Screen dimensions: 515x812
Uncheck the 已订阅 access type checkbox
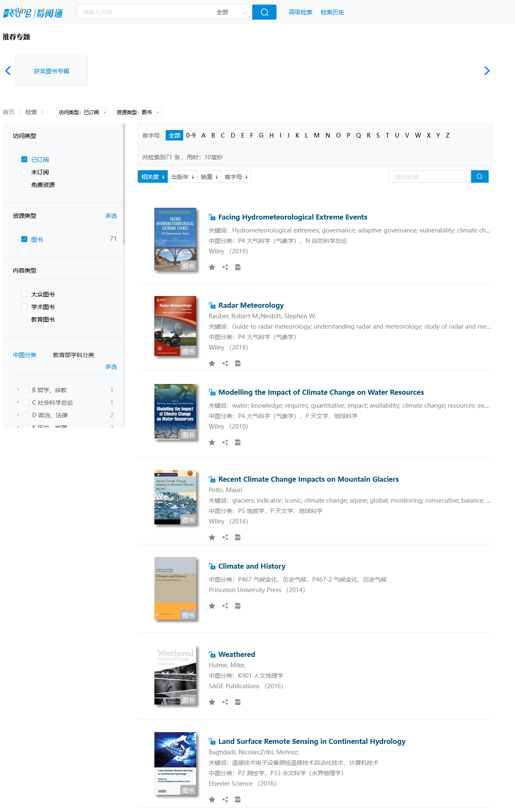[24, 159]
